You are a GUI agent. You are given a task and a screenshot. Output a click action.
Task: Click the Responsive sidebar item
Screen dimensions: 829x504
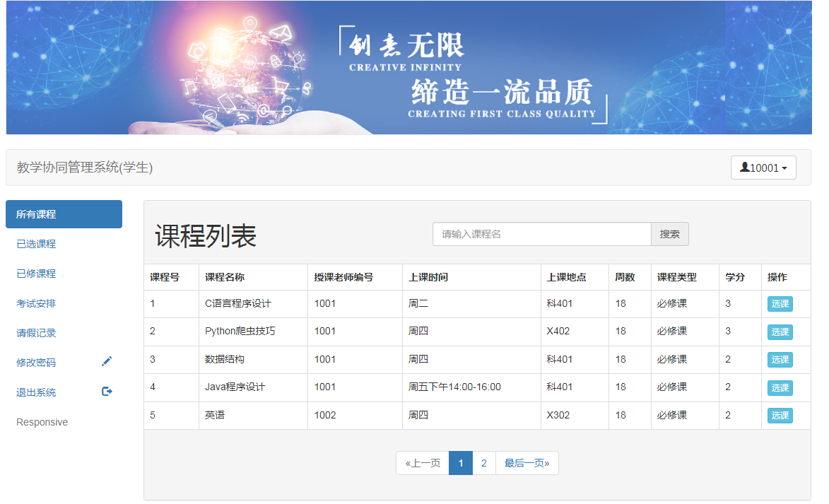42,422
